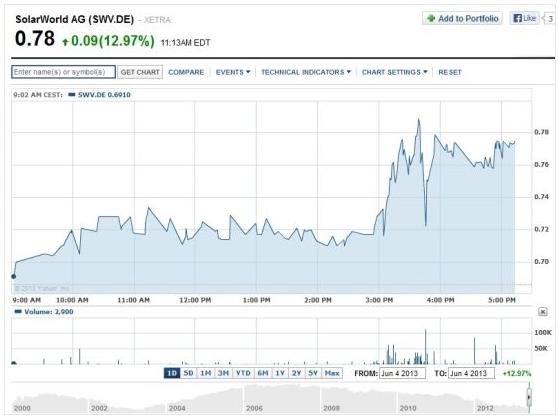Image resolution: width=558 pixels, height=418 pixels.
Task: Click the 2012 label in the history timeline
Action: [485, 408]
